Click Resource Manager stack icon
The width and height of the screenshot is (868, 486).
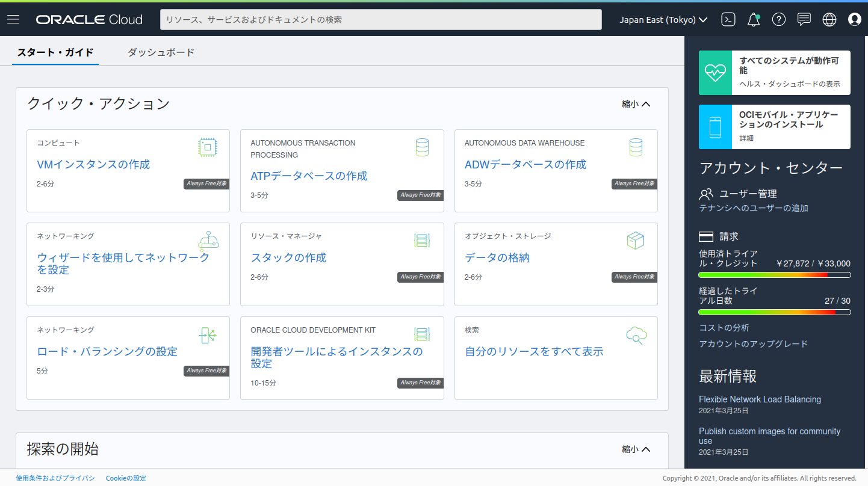click(422, 241)
